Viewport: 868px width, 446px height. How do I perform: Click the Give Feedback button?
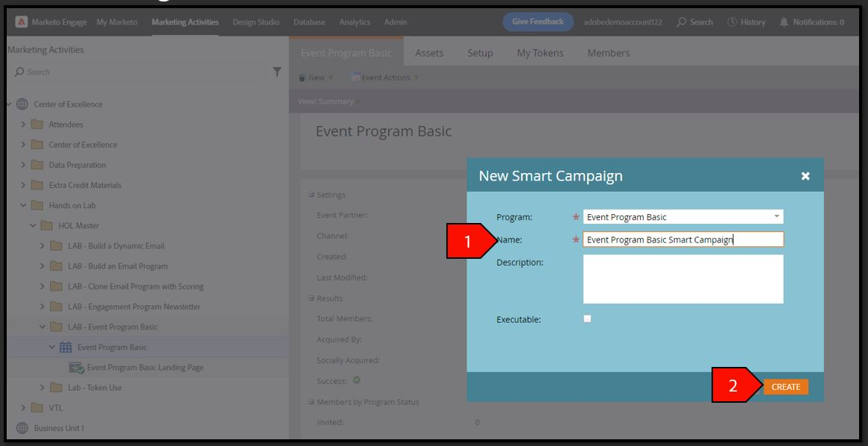[x=538, y=22]
